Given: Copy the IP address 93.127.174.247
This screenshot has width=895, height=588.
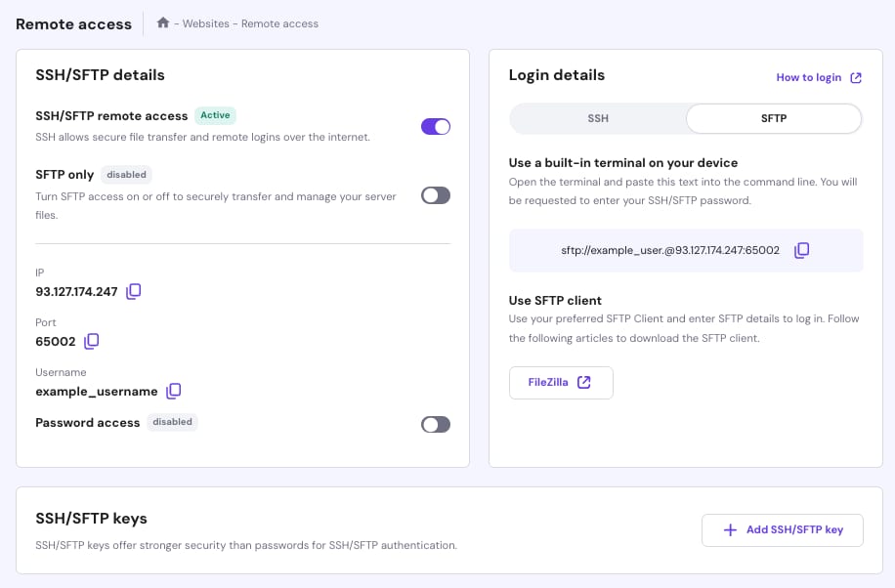Looking at the screenshot, I should (134, 291).
